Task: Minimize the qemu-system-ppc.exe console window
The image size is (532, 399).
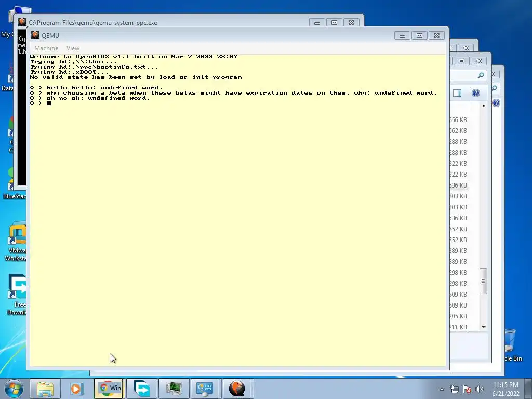Action: pos(317,23)
